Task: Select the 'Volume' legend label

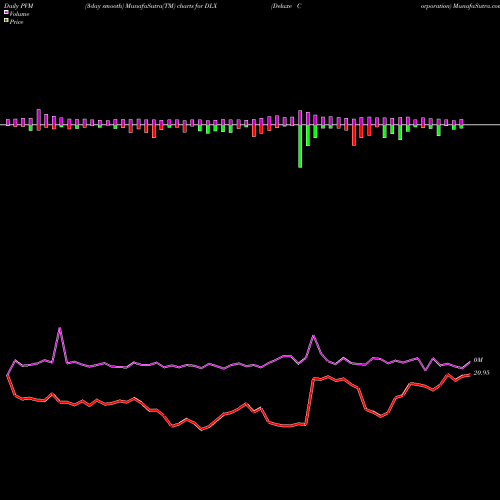Action: 19,14
